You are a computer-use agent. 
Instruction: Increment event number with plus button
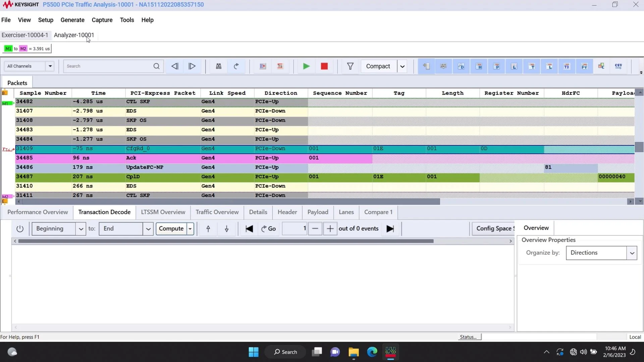tap(330, 229)
